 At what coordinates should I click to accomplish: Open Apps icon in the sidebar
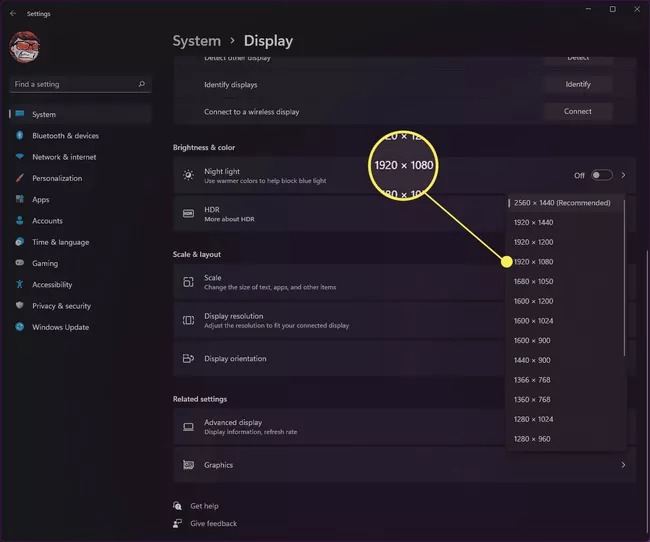[x=19, y=199]
